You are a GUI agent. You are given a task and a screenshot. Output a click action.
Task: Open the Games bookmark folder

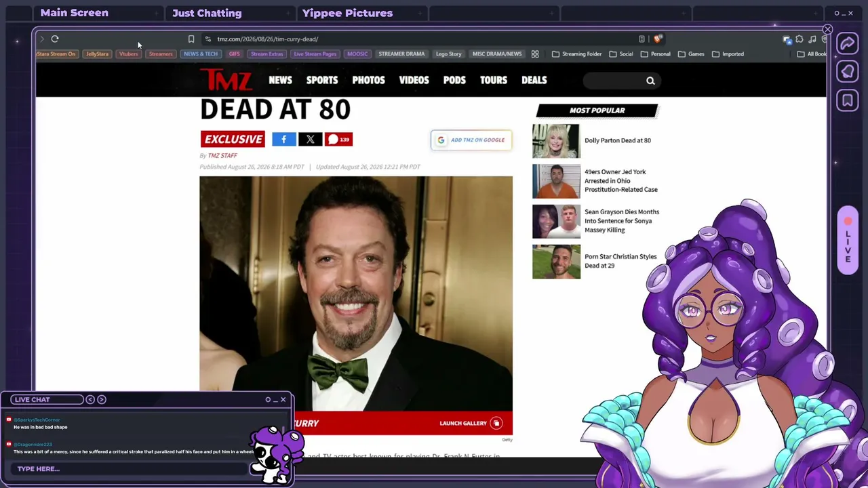pyautogui.click(x=691, y=54)
